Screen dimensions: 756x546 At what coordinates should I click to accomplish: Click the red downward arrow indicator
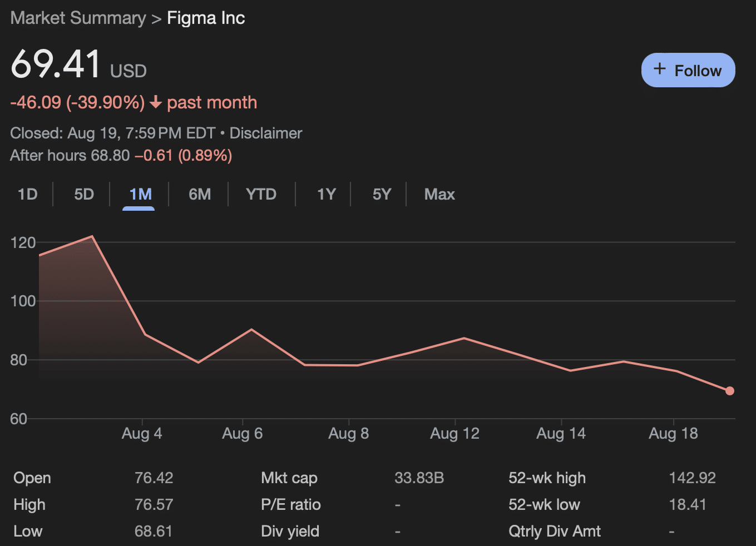tap(156, 102)
